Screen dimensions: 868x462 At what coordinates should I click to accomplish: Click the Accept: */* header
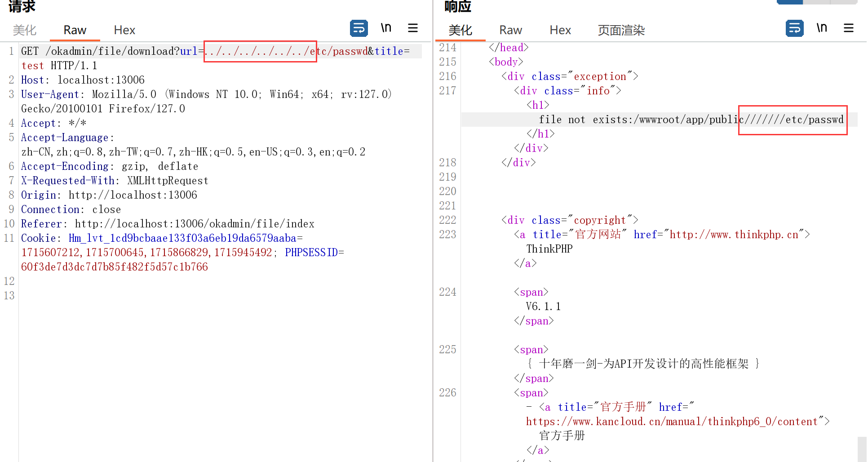[53, 123]
